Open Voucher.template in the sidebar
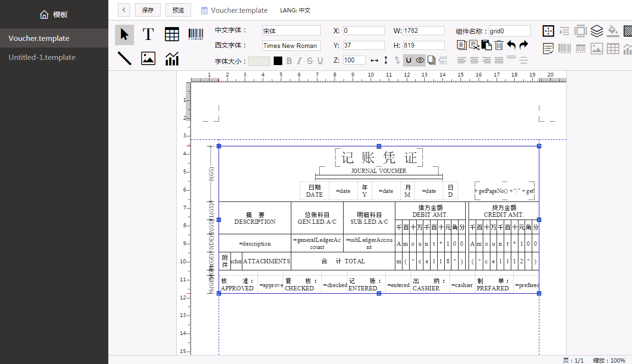 click(39, 38)
